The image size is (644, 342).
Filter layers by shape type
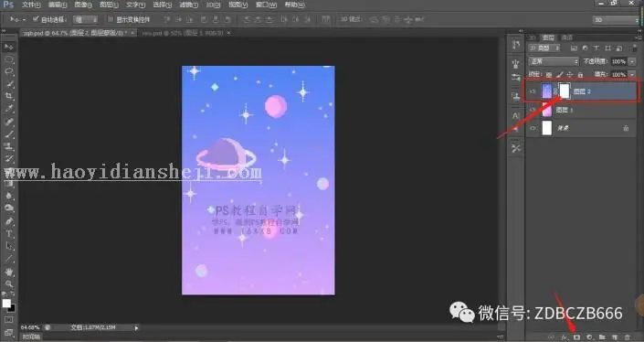pyautogui.click(x=607, y=48)
